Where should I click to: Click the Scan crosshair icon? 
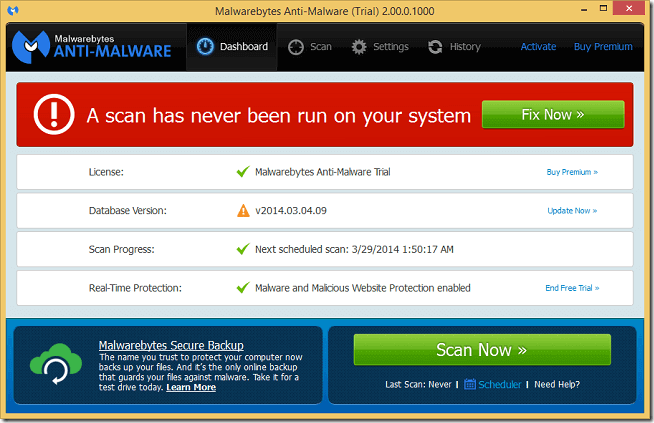tap(296, 47)
